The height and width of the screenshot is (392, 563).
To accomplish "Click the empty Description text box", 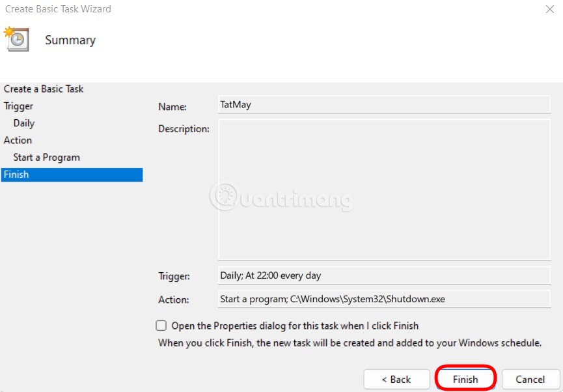I will pos(384,189).
